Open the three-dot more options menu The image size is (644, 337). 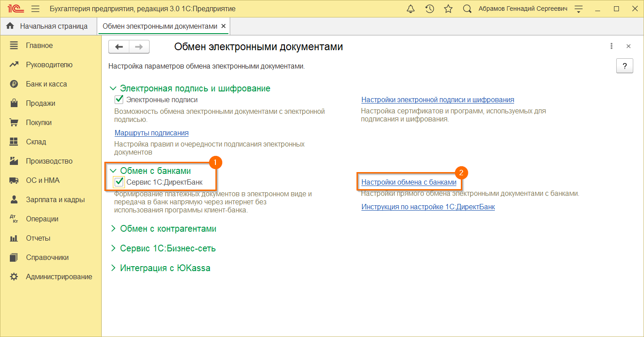(611, 46)
